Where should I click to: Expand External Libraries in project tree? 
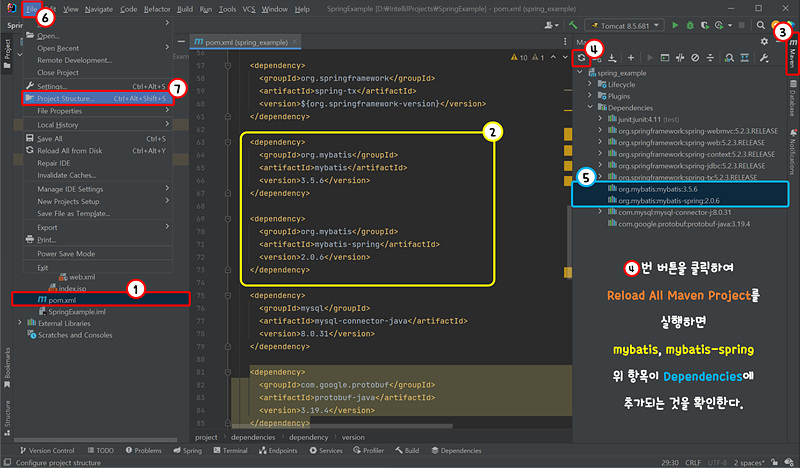point(20,323)
